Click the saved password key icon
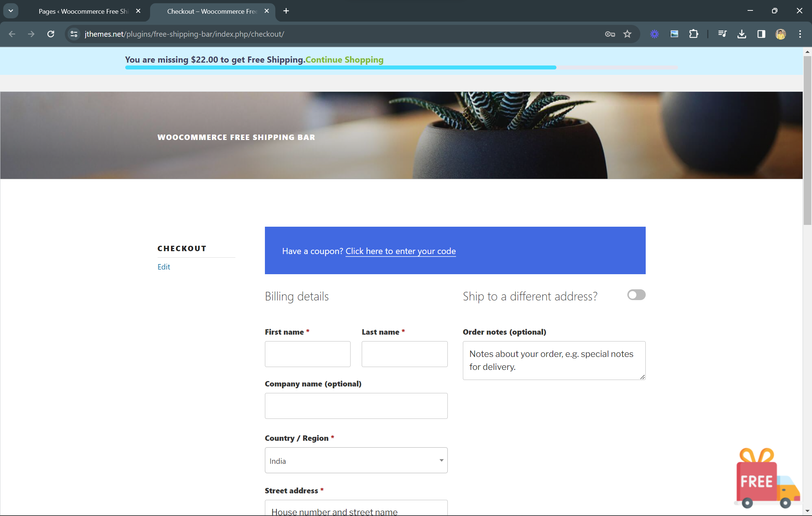The image size is (812, 516). click(x=610, y=34)
